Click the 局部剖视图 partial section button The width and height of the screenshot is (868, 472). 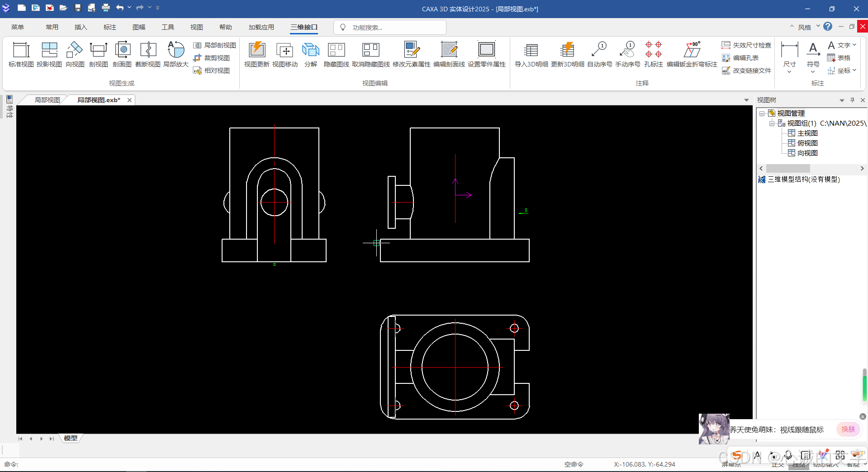pos(214,45)
